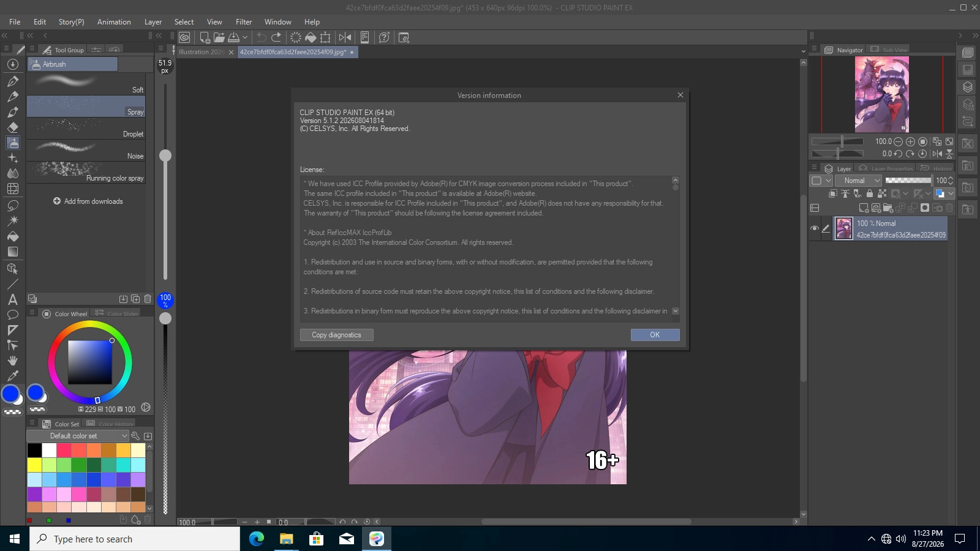Click the Open file folder icon
The width and height of the screenshot is (980, 551).
click(x=219, y=37)
